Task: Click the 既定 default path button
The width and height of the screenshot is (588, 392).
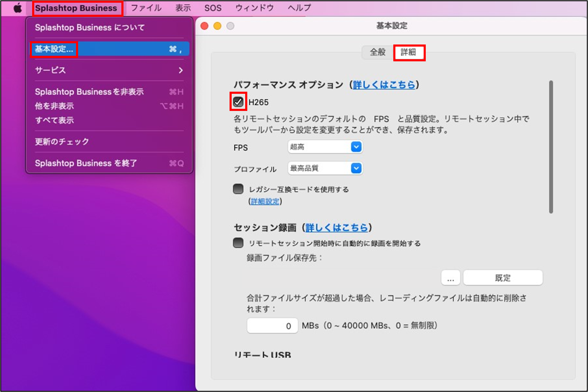Action: 503,277
